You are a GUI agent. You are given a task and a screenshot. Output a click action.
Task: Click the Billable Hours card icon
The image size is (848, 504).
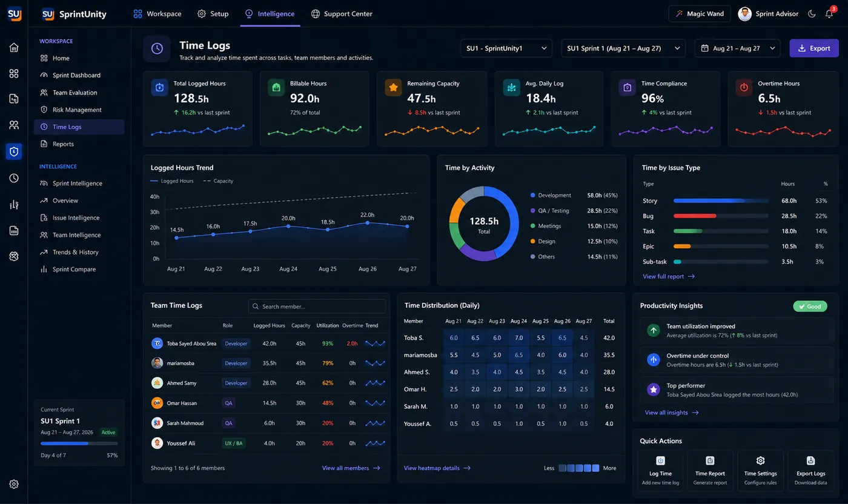276,88
